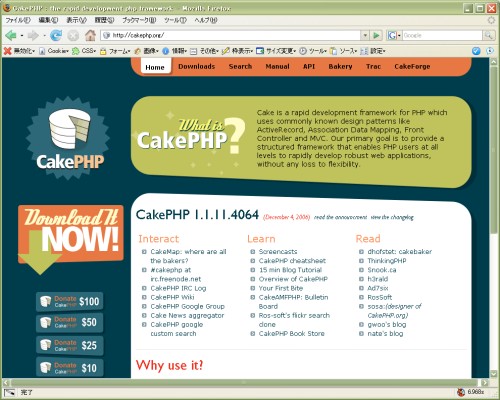Open the ThinkingPHP link
The image size is (500, 400).
387,261
